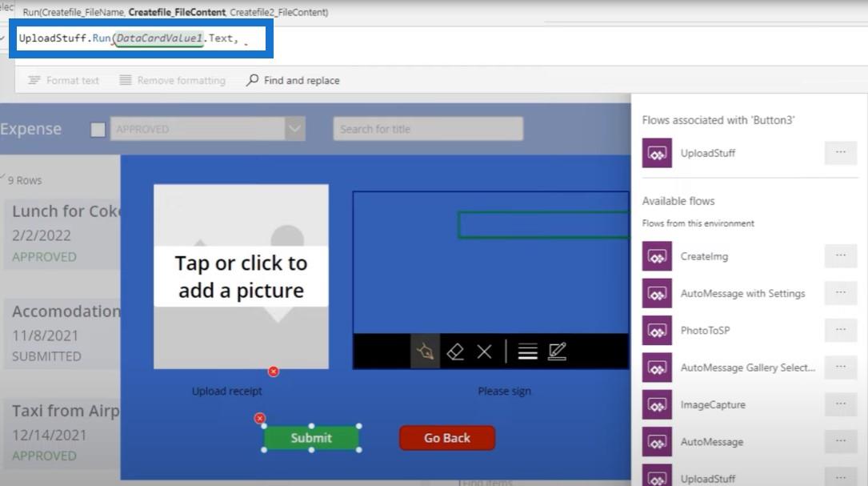Viewport: 868px width, 486px height.
Task: Click the Search for title field
Action: tap(428, 129)
